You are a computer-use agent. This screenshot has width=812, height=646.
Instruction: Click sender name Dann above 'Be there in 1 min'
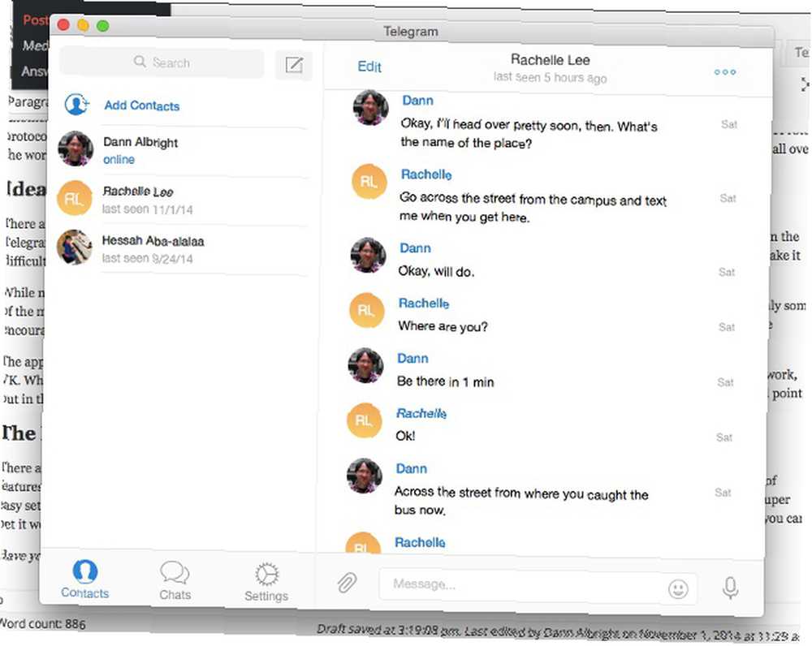(x=412, y=358)
